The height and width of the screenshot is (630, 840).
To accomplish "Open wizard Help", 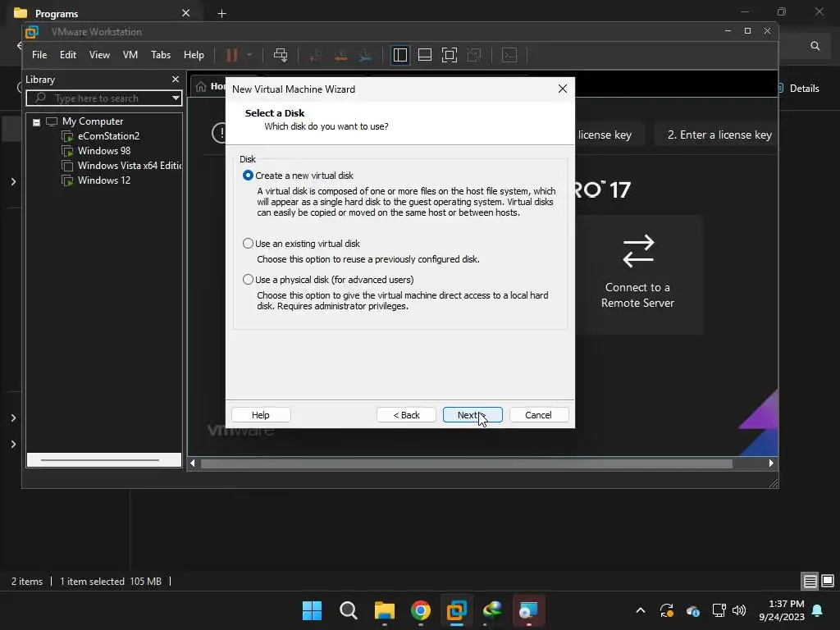I will click(261, 414).
